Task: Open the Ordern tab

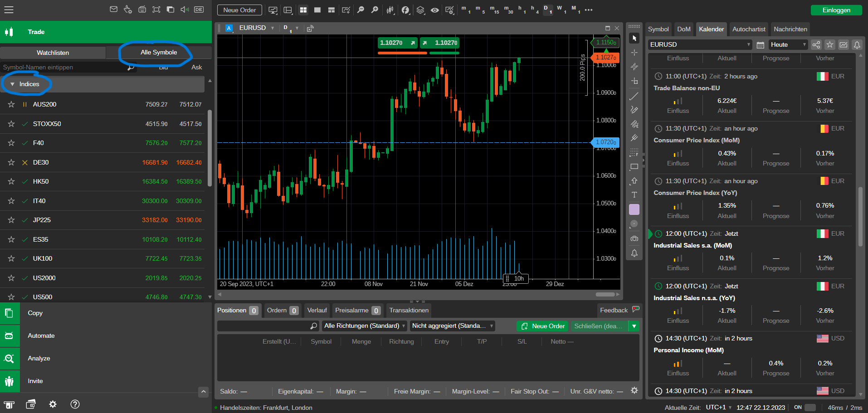Action: pyautogui.click(x=282, y=311)
